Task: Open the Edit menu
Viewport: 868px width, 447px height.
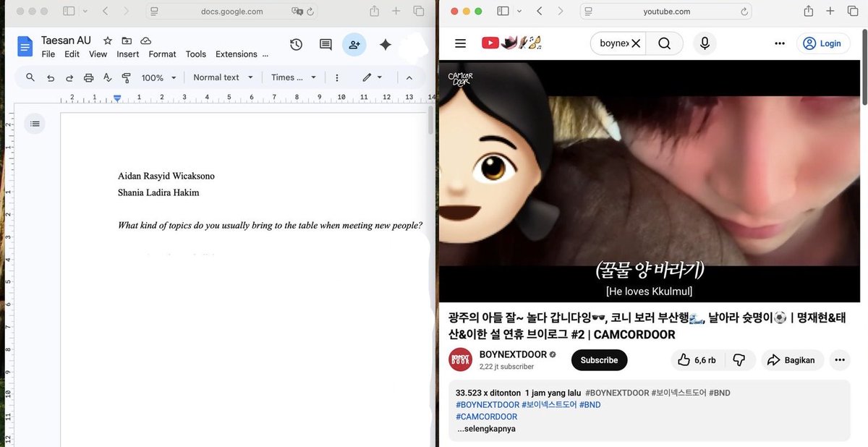Action: pos(72,54)
